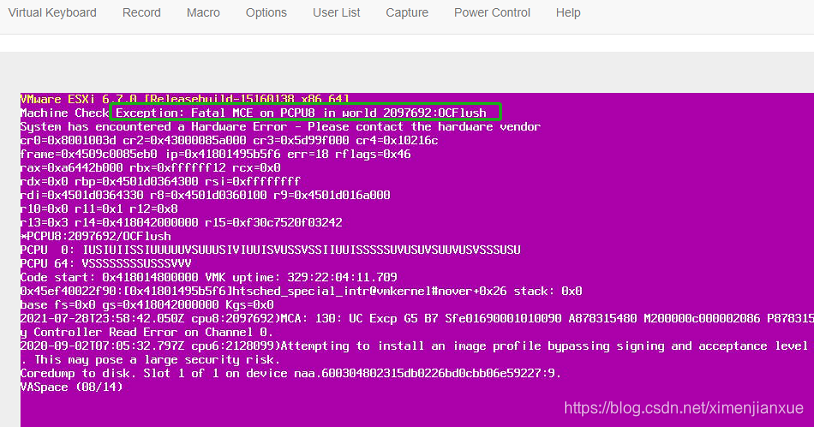Open the Macro menu

click(203, 13)
